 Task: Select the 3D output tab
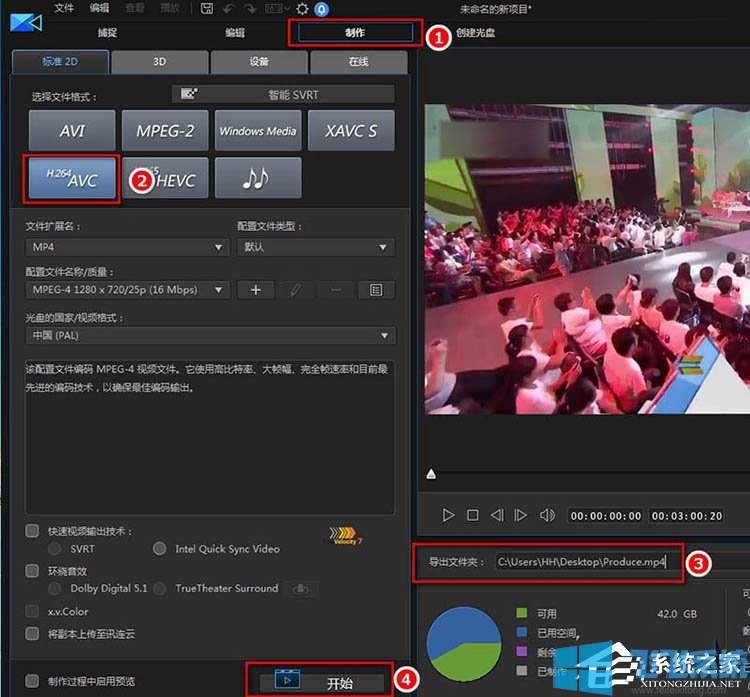click(x=160, y=62)
